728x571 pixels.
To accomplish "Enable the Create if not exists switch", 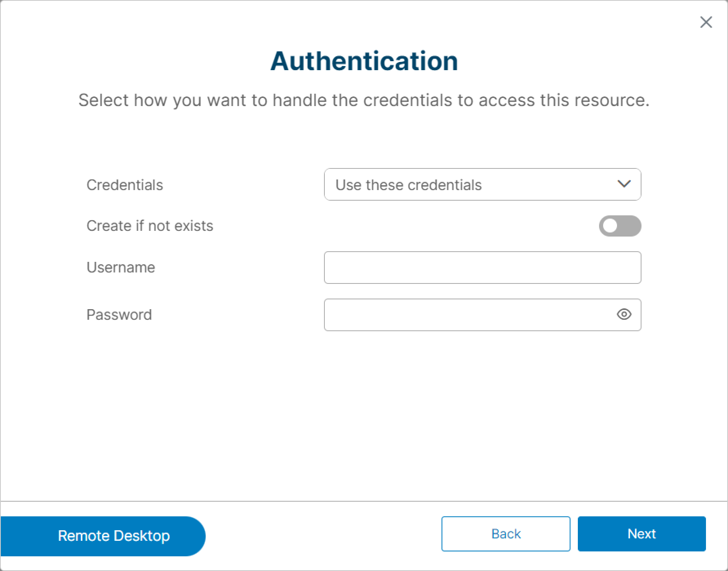I will [x=620, y=226].
